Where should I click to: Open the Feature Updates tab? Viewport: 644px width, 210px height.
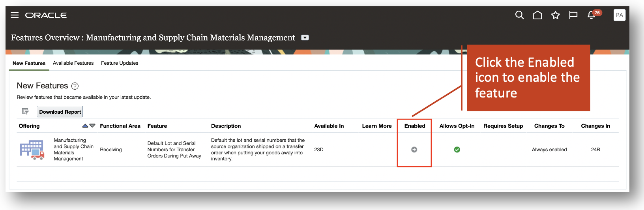click(120, 63)
